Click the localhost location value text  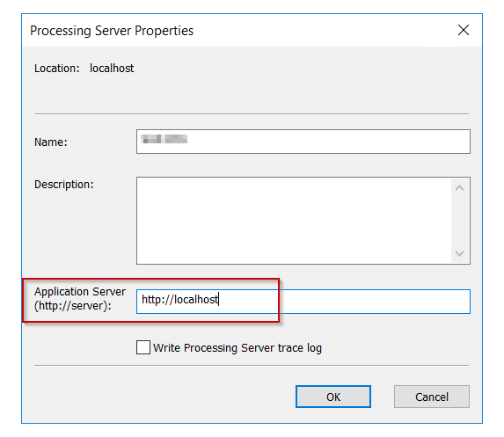112,68
